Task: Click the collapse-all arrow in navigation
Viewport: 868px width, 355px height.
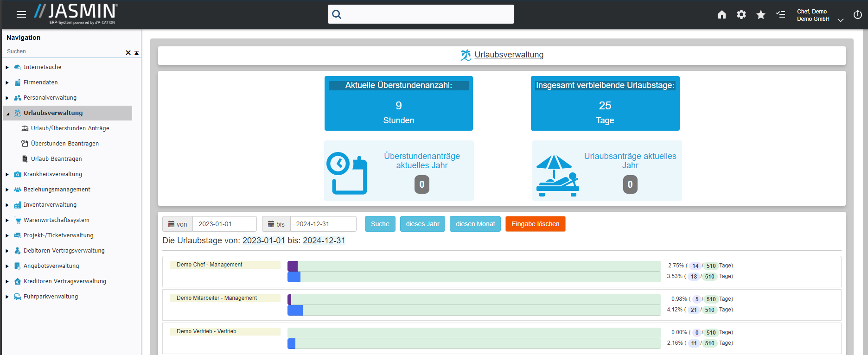Action: [x=136, y=53]
